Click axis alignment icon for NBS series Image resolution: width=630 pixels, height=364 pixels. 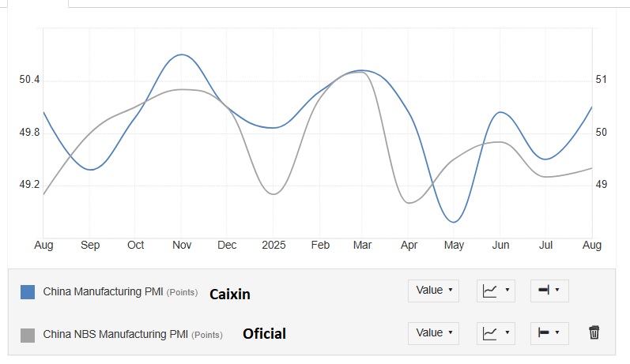pyautogui.click(x=549, y=333)
